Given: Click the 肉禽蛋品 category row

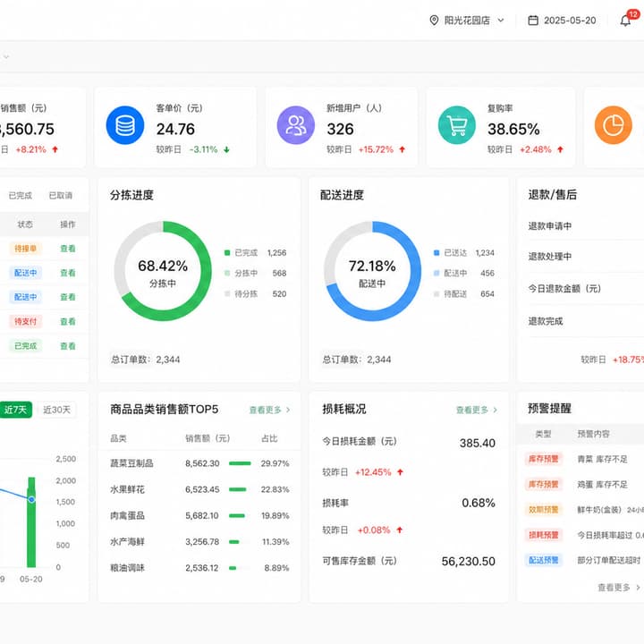Looking at the screenshot, I should 199,516.
